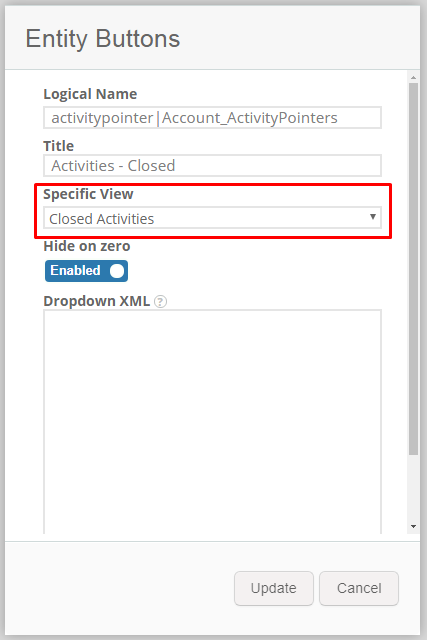427x640 pixels.
Task: Click the Dropdown XML label text
Action: point(97,301)
